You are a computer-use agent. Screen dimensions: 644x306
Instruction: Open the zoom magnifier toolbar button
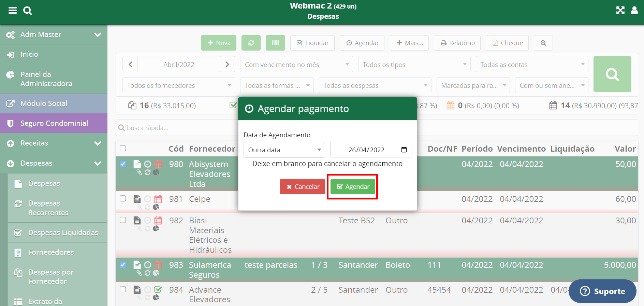543,43
